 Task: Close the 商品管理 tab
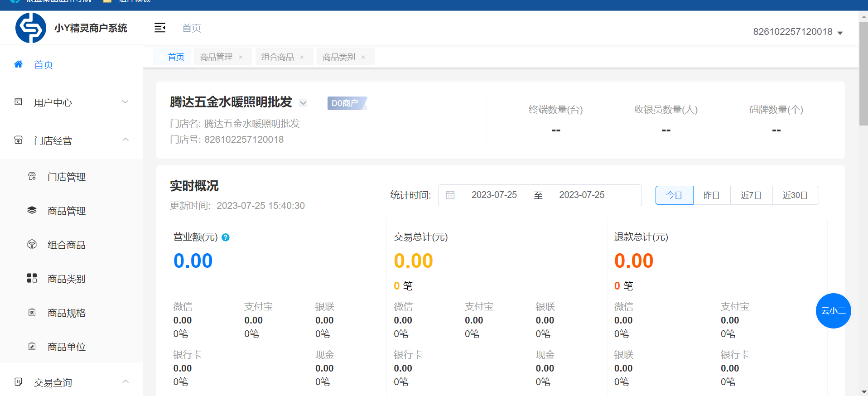point(241,57)
